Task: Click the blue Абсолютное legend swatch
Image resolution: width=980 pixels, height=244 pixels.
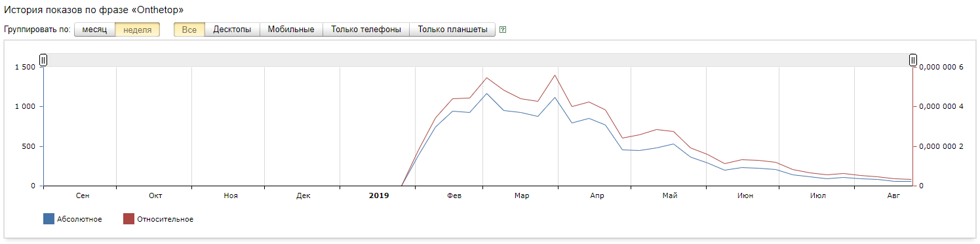Action: pos(49,219)
